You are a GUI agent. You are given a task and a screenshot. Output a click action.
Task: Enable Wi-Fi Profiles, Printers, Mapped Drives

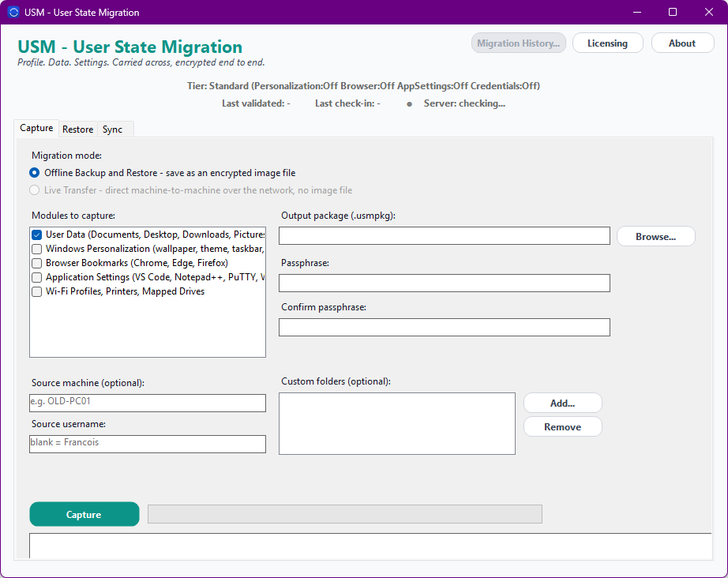[36, 291]
